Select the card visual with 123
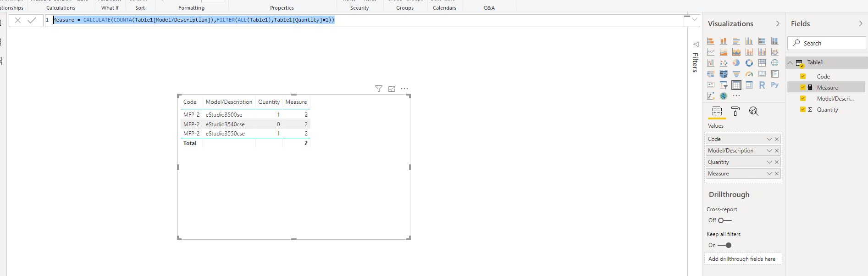The height and width of the screenshot is (276, 868). 762,74
